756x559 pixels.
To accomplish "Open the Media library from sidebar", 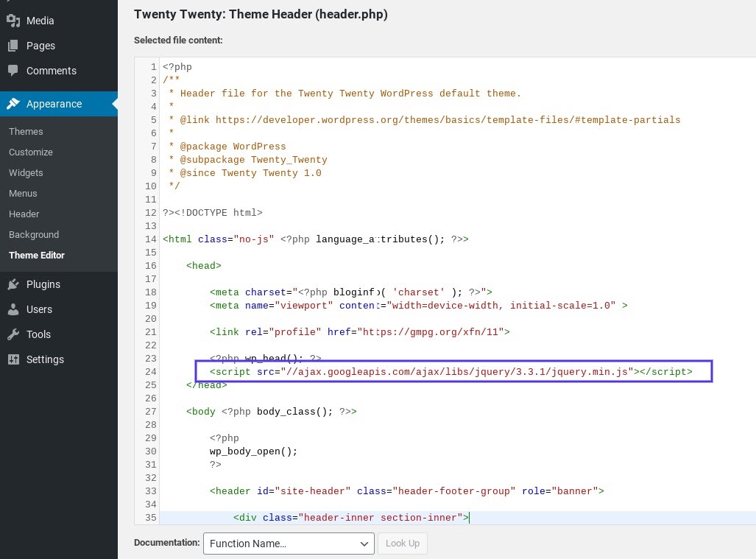I will (x=13, y=21).
